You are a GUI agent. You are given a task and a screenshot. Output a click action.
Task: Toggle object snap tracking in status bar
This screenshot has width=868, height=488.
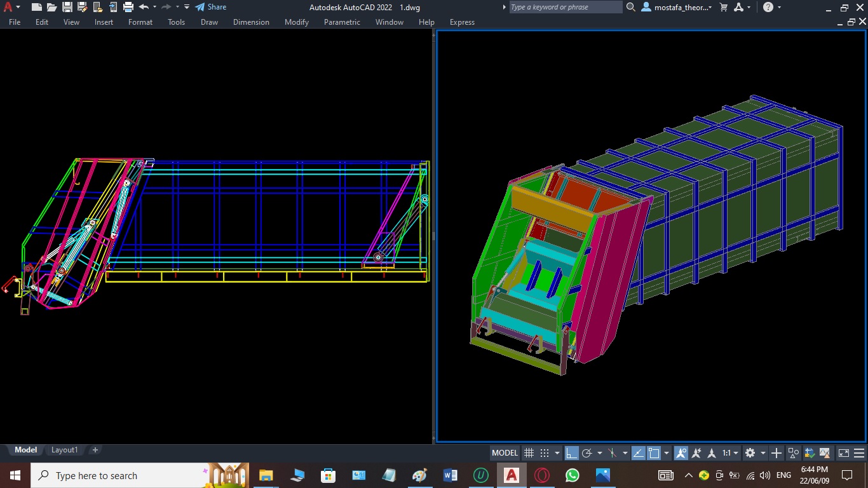[x=638, y=453]
